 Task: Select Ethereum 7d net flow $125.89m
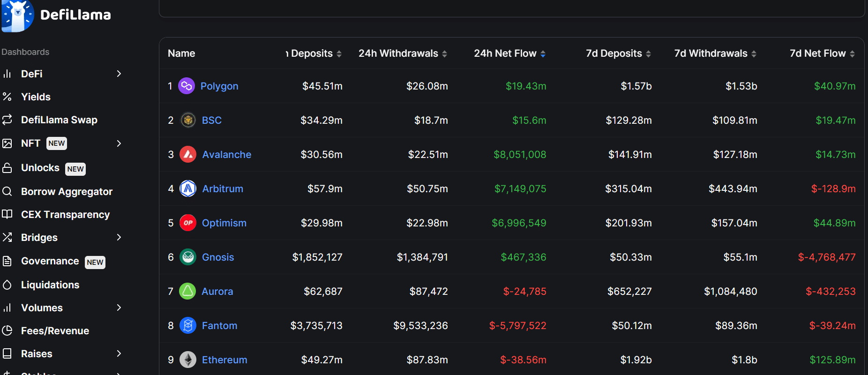(x=833, y=360)
